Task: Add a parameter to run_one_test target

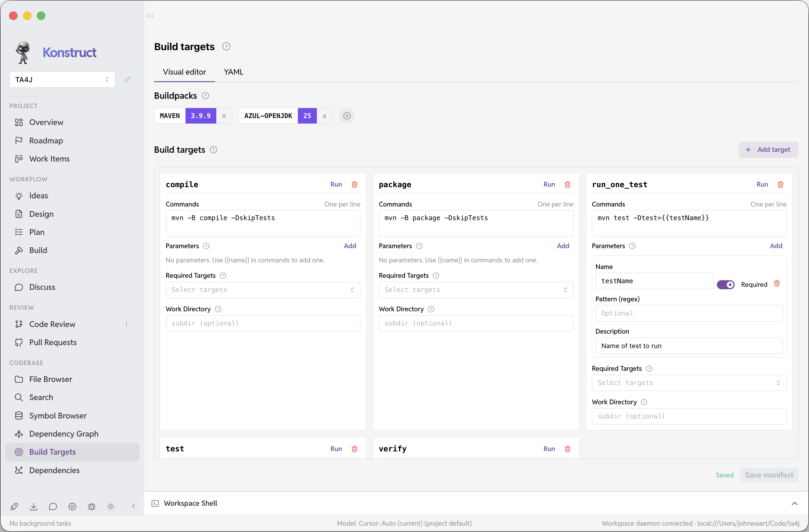Action: pos(776,246)
